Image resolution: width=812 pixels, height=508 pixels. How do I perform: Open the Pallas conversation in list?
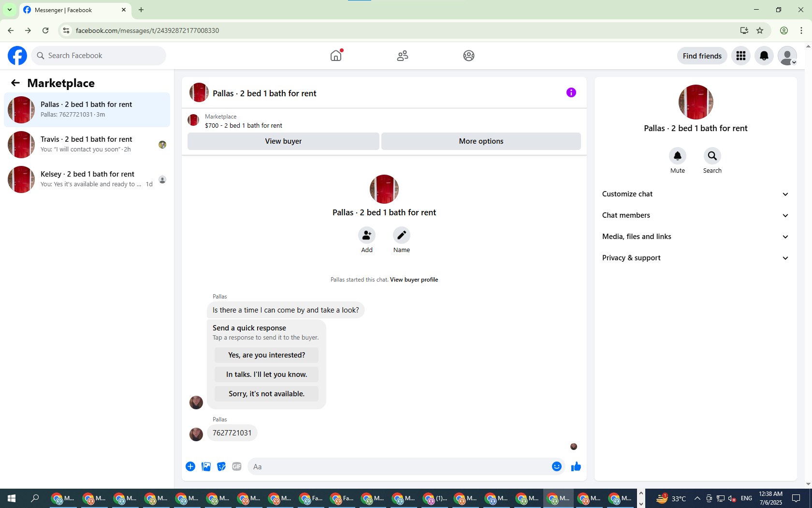87,110
